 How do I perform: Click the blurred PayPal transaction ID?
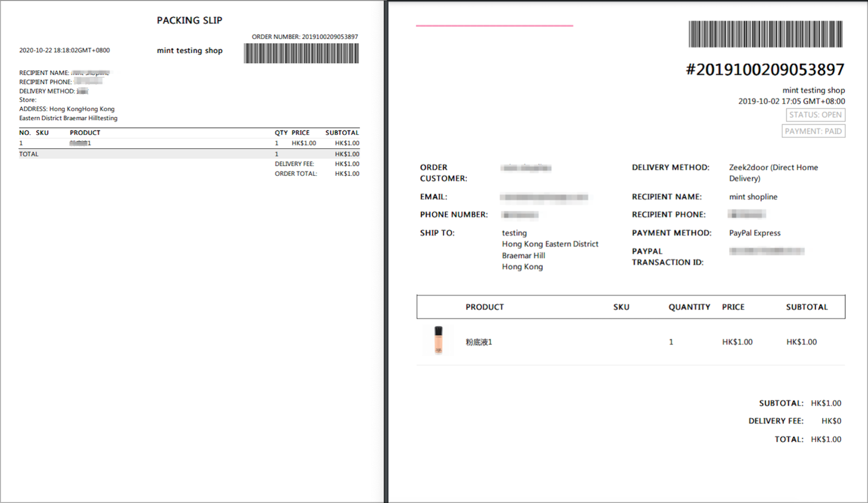pos(766,251)
